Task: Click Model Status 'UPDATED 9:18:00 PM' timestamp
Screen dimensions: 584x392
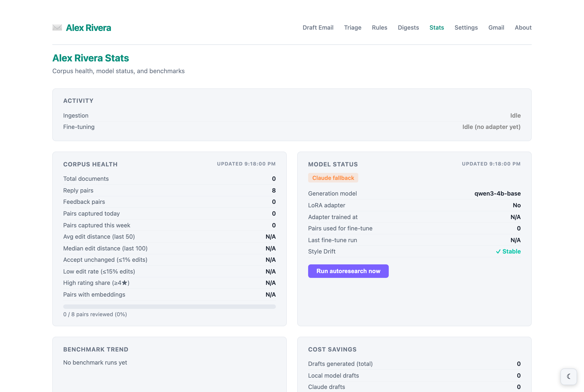Action: (491, 164)
